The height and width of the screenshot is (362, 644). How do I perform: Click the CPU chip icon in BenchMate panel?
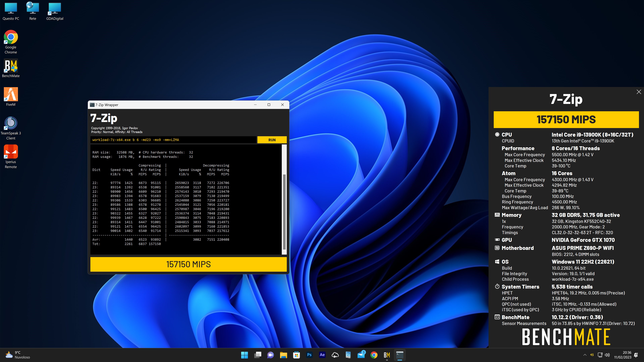coord(497,134)
